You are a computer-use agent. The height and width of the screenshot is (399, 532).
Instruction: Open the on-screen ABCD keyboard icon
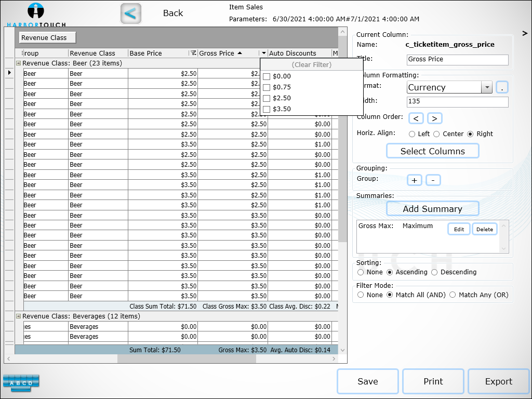21,383
